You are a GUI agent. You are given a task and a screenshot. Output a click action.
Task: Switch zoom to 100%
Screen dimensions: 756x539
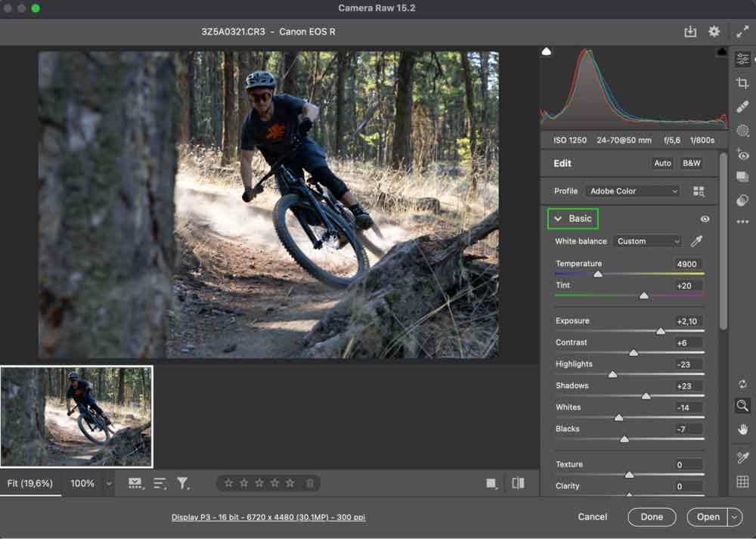pyautogui.click(x=82, y=483)
